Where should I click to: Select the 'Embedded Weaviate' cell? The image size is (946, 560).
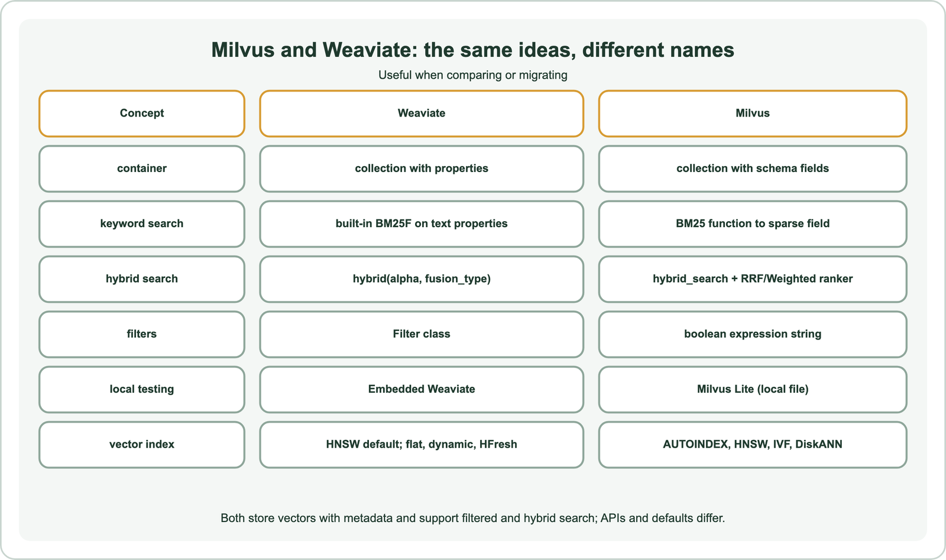422,389
